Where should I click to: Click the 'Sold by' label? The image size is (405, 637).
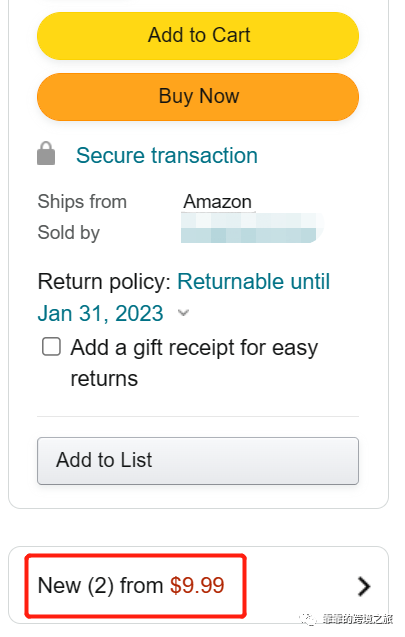tap(69, 233)
